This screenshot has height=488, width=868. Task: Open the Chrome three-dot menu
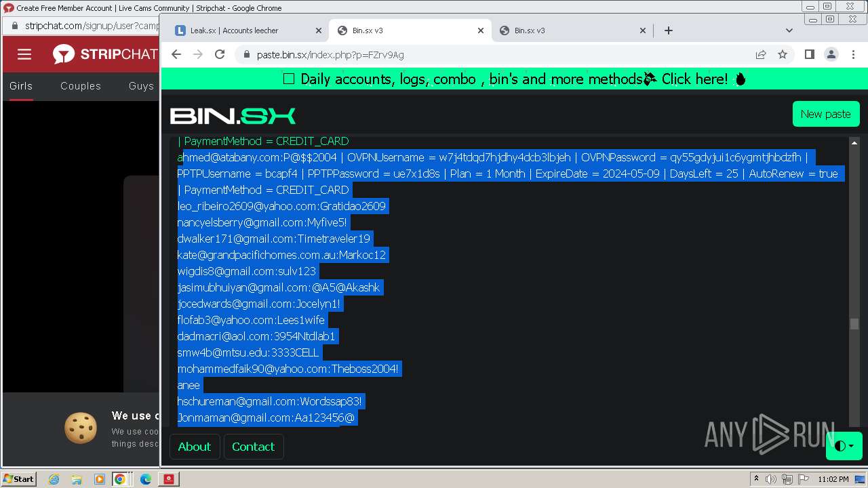[852, 54]
